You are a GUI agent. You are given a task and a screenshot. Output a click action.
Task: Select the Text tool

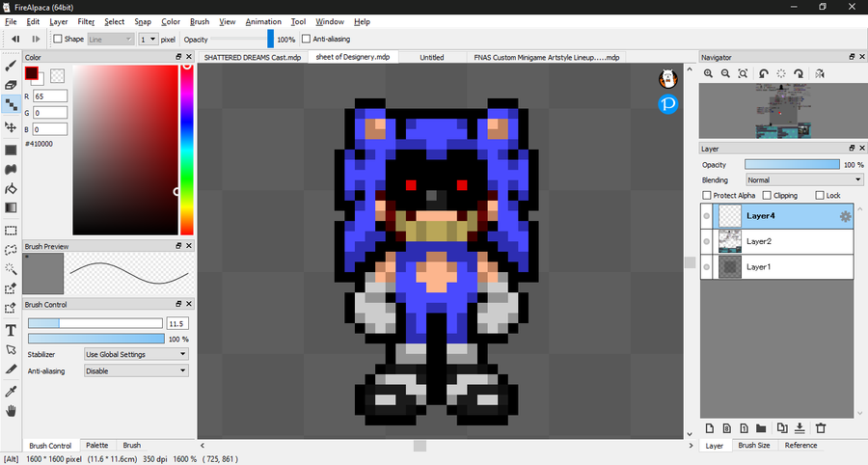coord(11,331)
